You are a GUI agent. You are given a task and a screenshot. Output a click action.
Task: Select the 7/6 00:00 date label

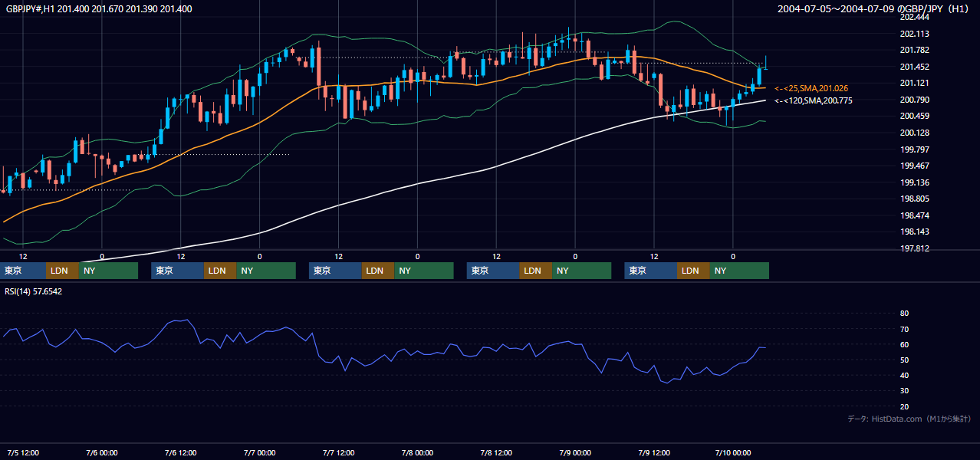pos(102,452)
